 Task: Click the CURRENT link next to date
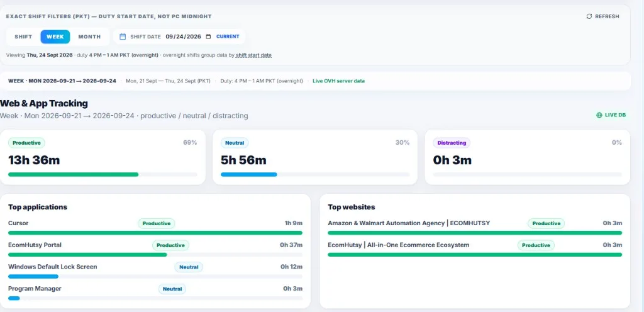tap(228, 36)
